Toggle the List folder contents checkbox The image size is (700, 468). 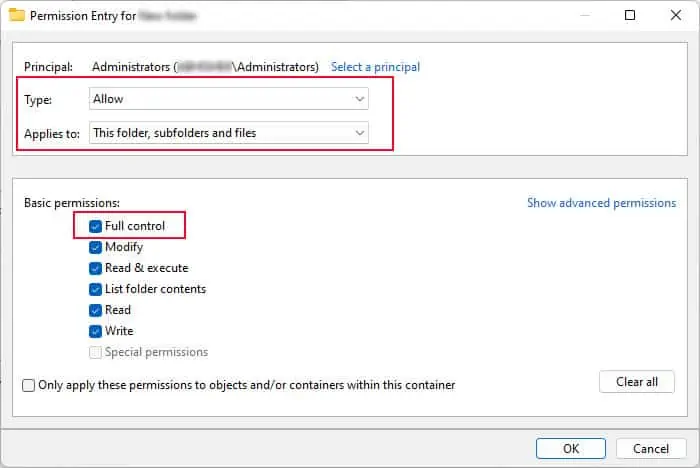95,289
